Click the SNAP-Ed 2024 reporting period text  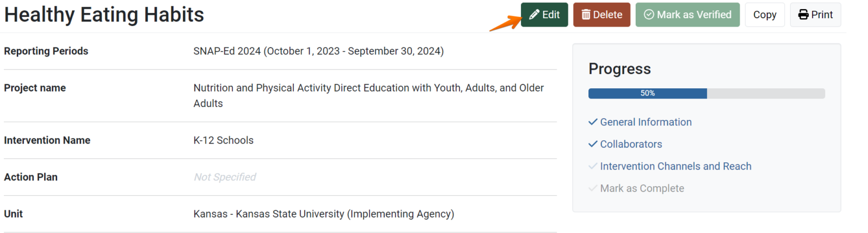click(318, 51)
